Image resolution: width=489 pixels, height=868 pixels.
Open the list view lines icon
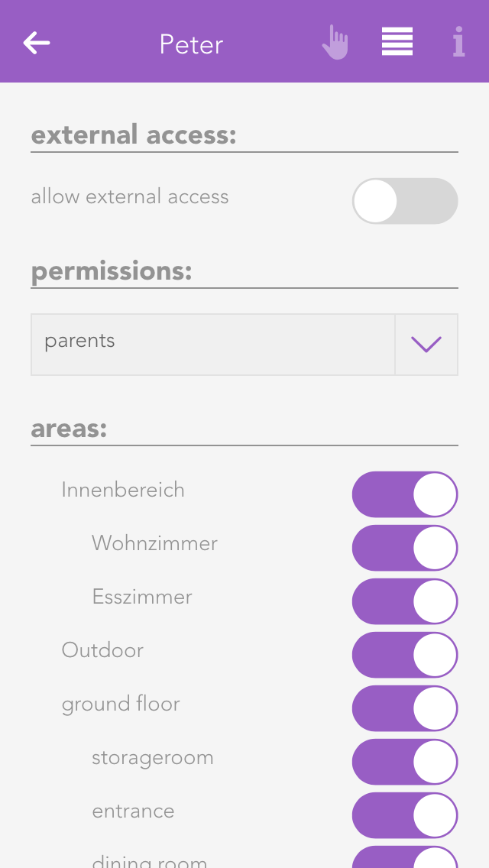click(x=397, y=42)
